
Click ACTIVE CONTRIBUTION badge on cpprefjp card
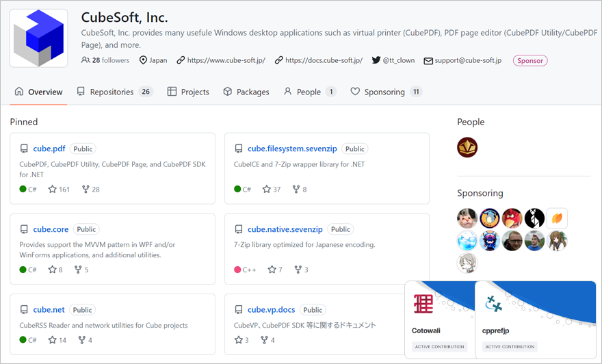510,347
